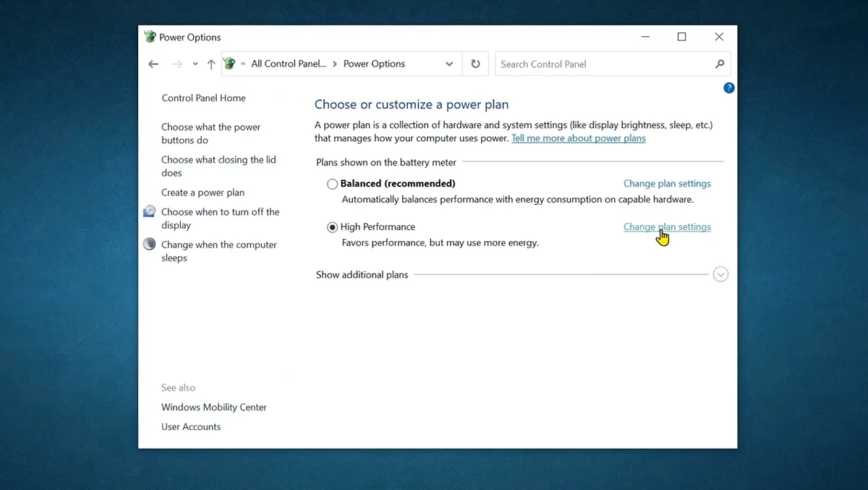Click the Automatically balances performance description

tap(517, 200)
